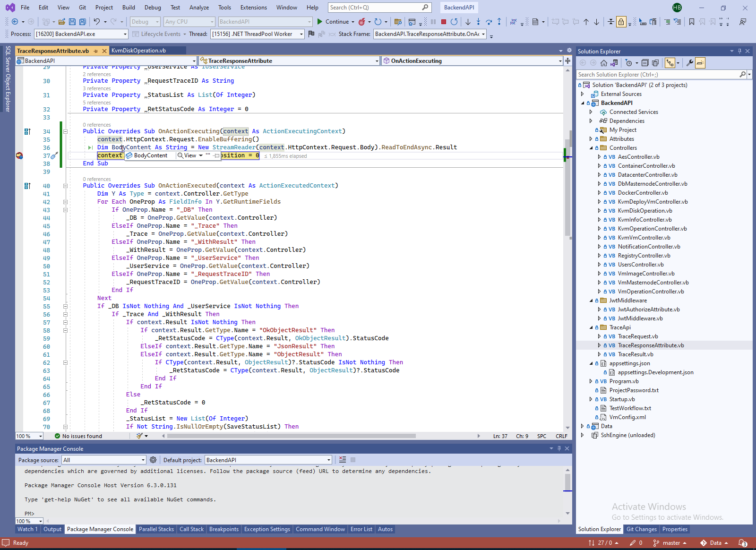
Task: Open the Git Changes panel tab
Action: [x=641, y=529]
